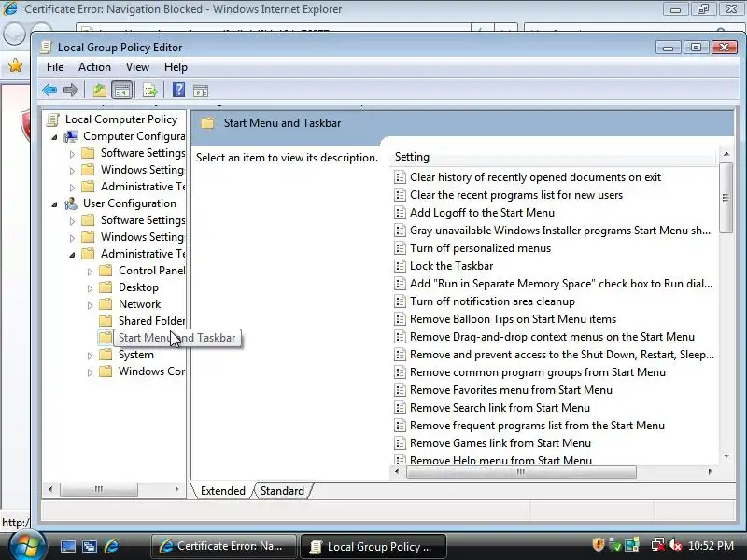Click the Setting column header

[553, 157]
